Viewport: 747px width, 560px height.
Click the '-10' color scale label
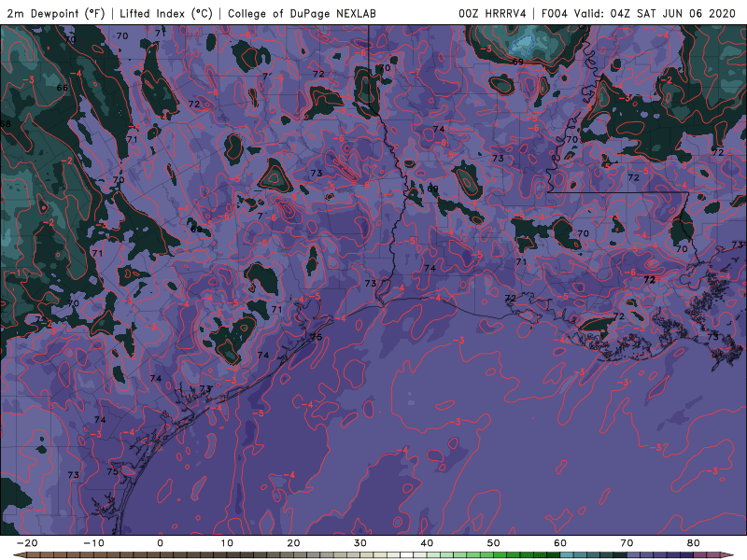tap(93, 543)
